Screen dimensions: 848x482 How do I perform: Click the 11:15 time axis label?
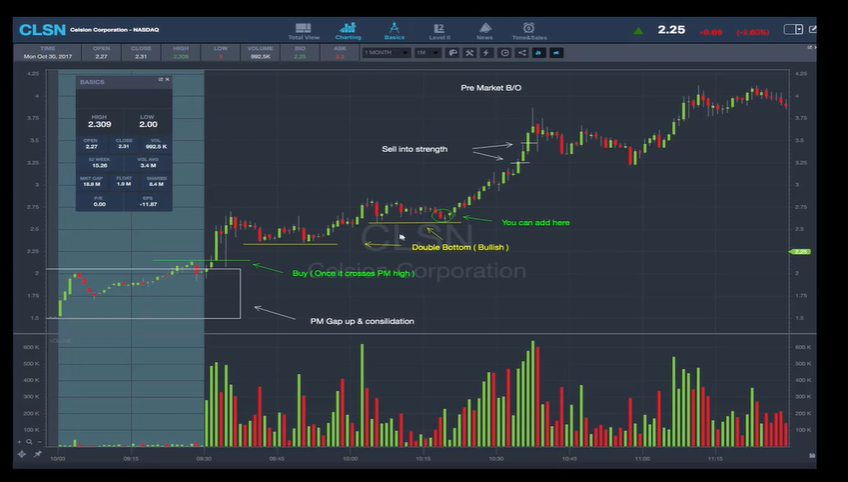[x=715, y=459]
